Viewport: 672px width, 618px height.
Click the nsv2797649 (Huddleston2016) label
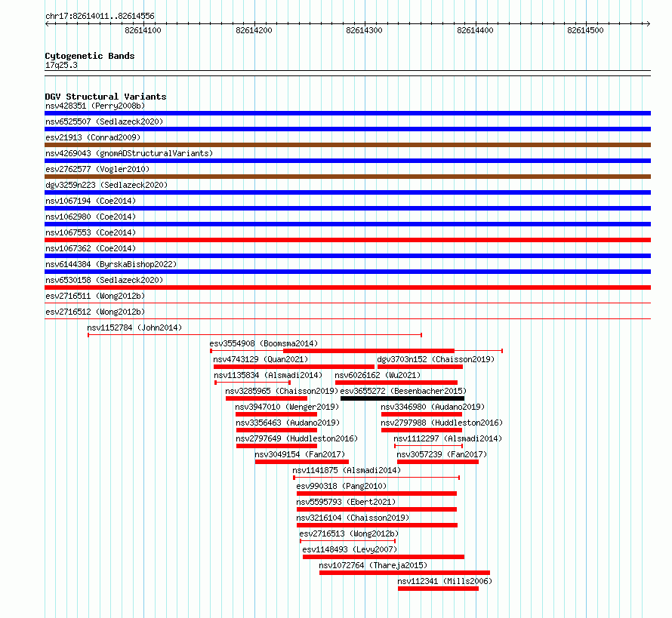coord(297,438)
